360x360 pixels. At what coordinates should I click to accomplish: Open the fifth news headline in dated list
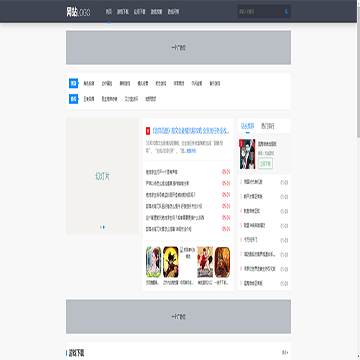point(175,218)
